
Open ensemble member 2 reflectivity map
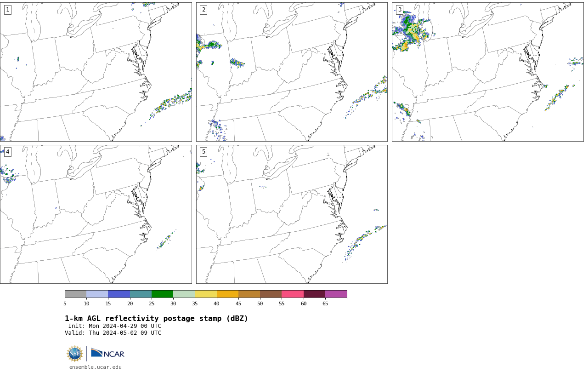[x=292, y=72]
